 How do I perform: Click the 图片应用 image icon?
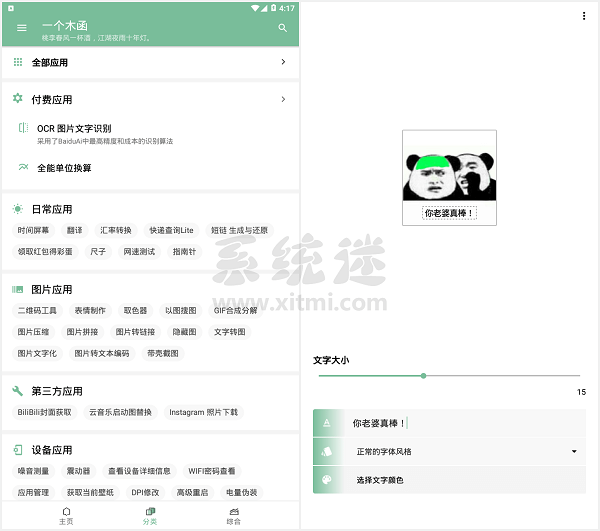(x=18, y=289)
